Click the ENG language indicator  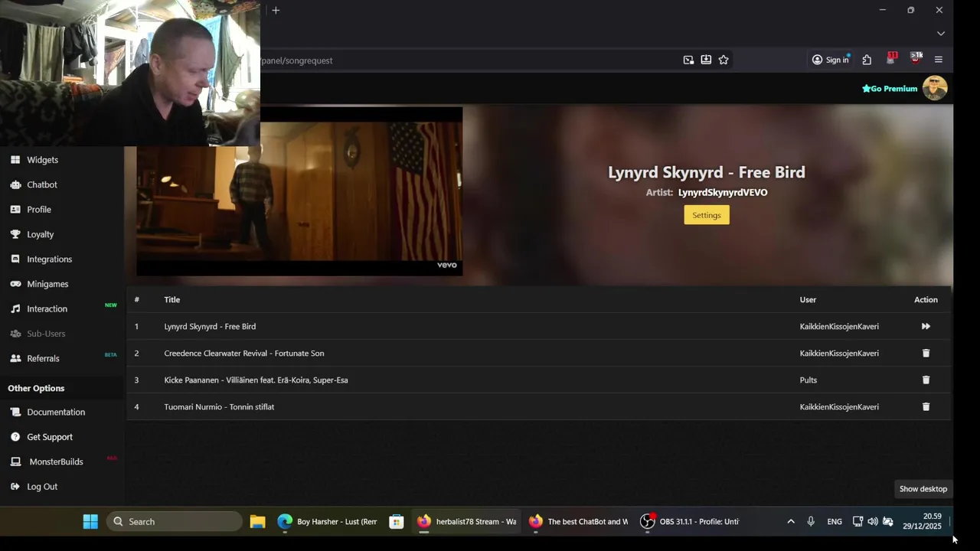click(835, 522)
